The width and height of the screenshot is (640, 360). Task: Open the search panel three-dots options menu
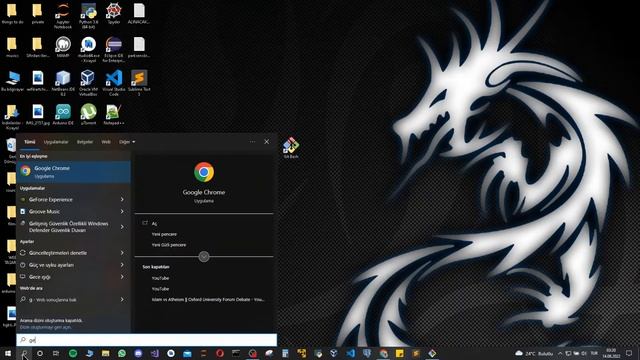[x=252, y=142]
